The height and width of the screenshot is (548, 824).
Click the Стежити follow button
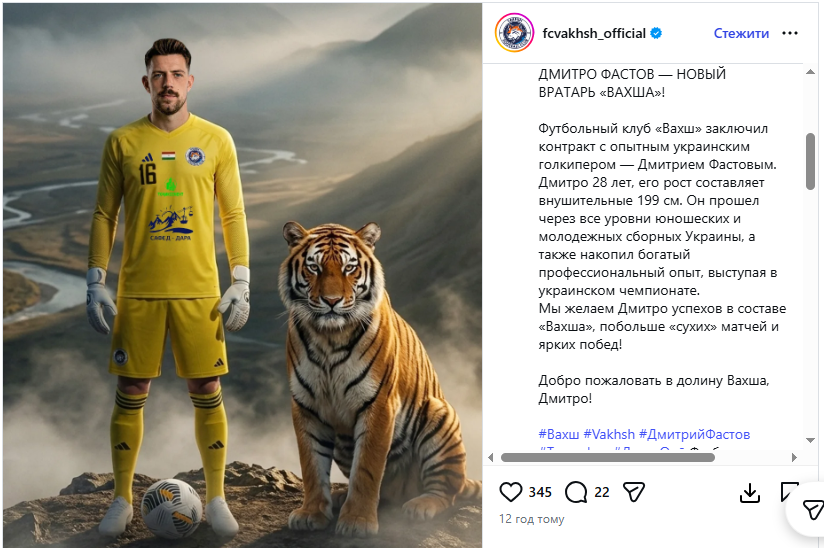tap(741, 33)
